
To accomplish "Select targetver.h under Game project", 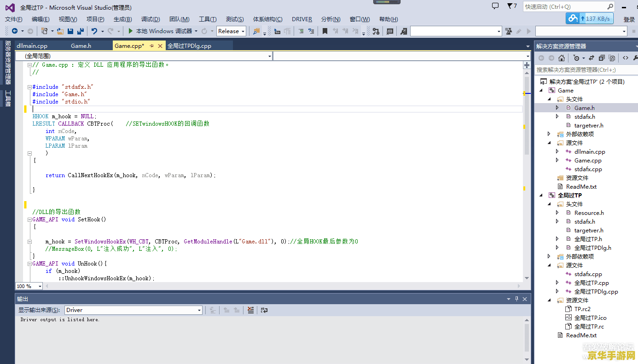I will (589, 126).
